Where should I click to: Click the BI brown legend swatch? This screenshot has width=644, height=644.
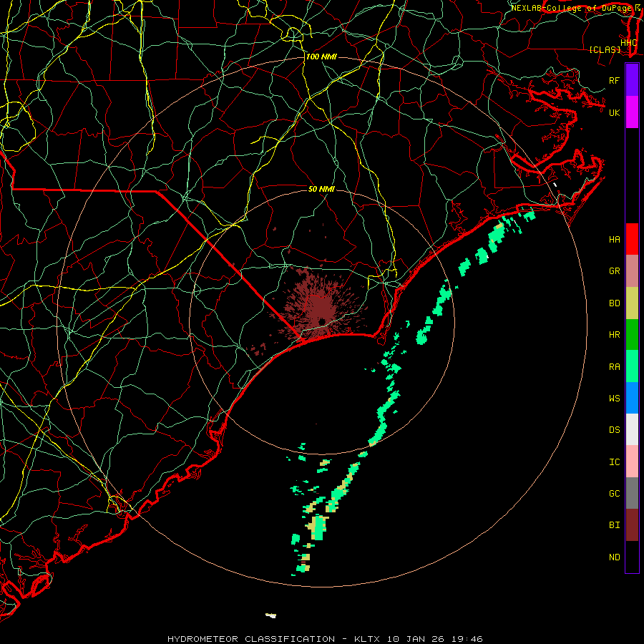[x=632, y=525]
